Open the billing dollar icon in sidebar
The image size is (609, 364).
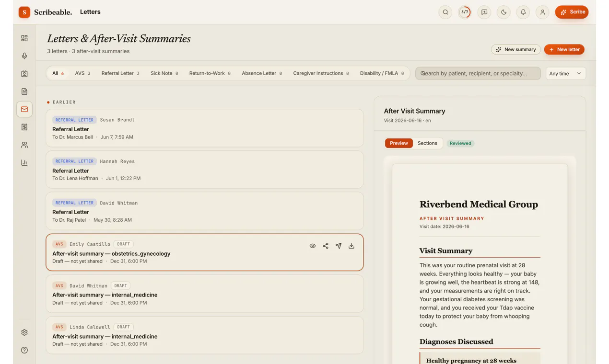pos(24,127)
